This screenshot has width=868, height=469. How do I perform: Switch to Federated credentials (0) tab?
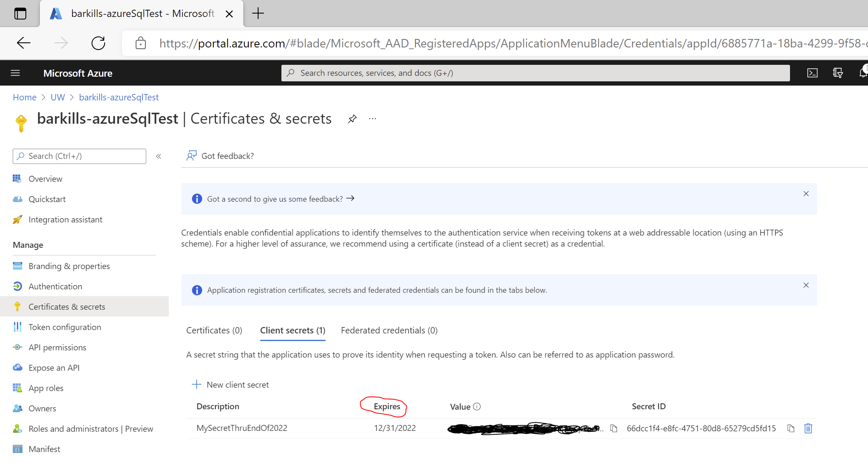[389, 330]
